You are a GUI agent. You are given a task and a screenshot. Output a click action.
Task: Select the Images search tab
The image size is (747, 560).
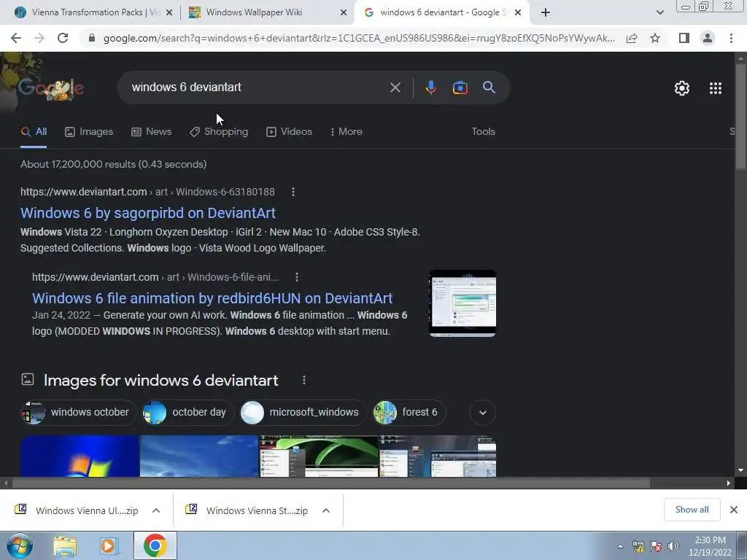(x=89, y=132)
